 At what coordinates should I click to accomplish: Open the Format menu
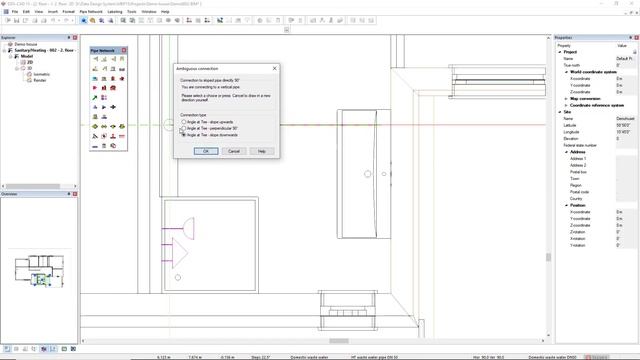(69, 12)
